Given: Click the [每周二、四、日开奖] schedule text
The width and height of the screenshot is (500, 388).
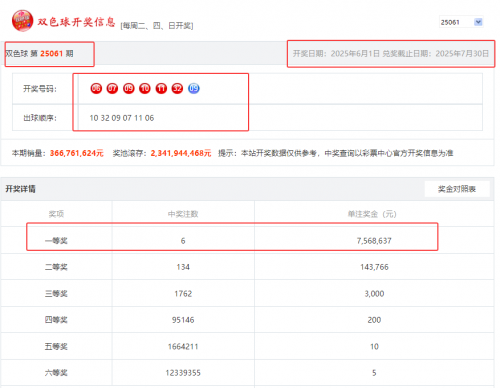Looking at the screenshot, I should point(157,26).
